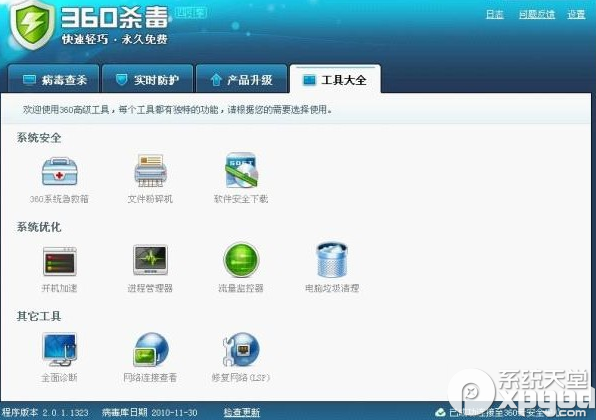Open the 产品升级 tab
The height and width of the screenshot is (420, 596).
click(x=241, y=79)
